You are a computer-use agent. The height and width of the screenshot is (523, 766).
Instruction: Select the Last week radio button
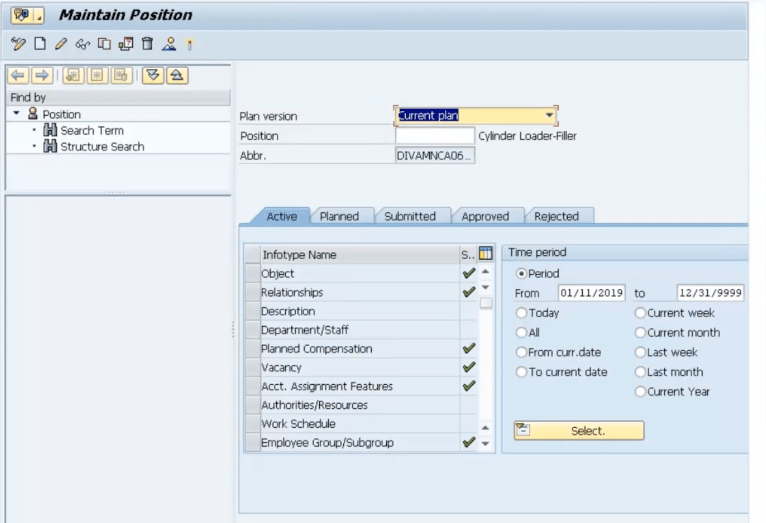click(640, 352)
